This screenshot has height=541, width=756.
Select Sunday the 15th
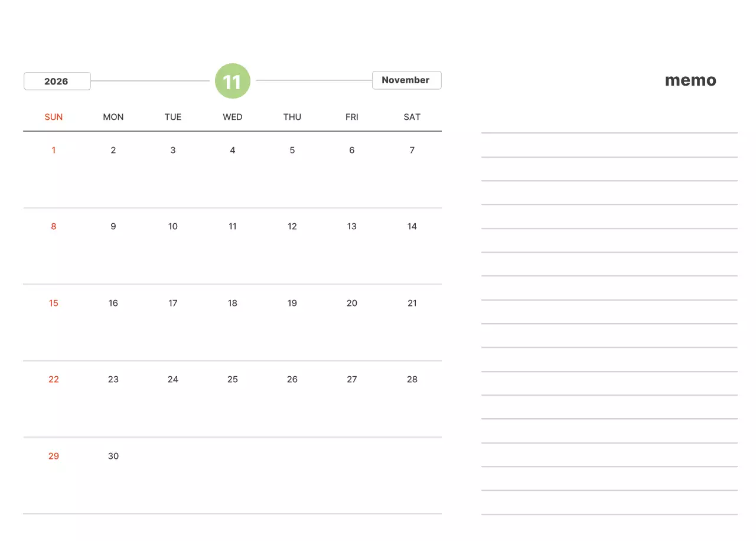(54, 303)
